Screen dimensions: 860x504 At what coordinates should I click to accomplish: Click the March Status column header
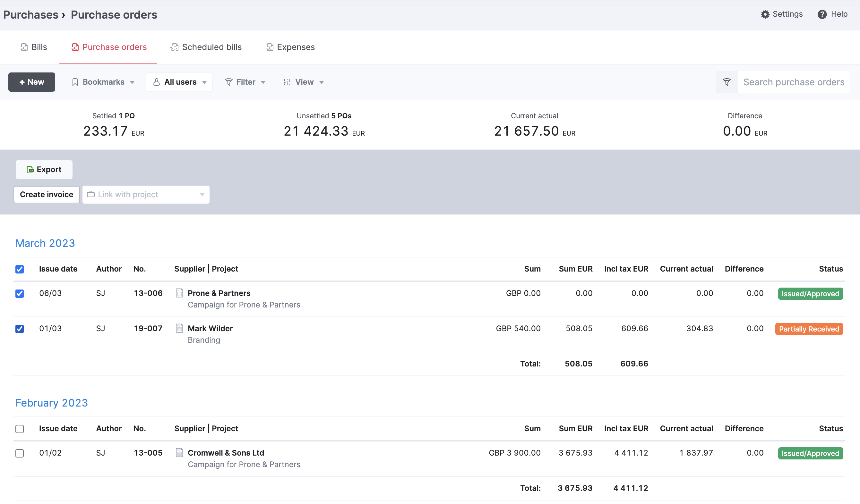click(831, 269)
